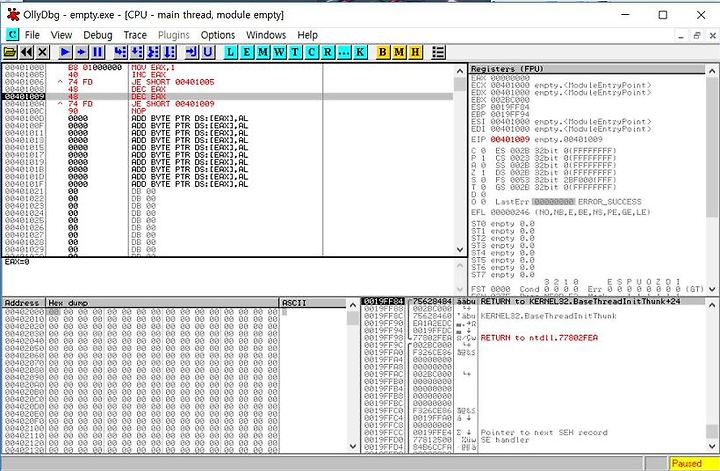Show Threads with the T icon

pyautogui.click(x=295, y=52)
